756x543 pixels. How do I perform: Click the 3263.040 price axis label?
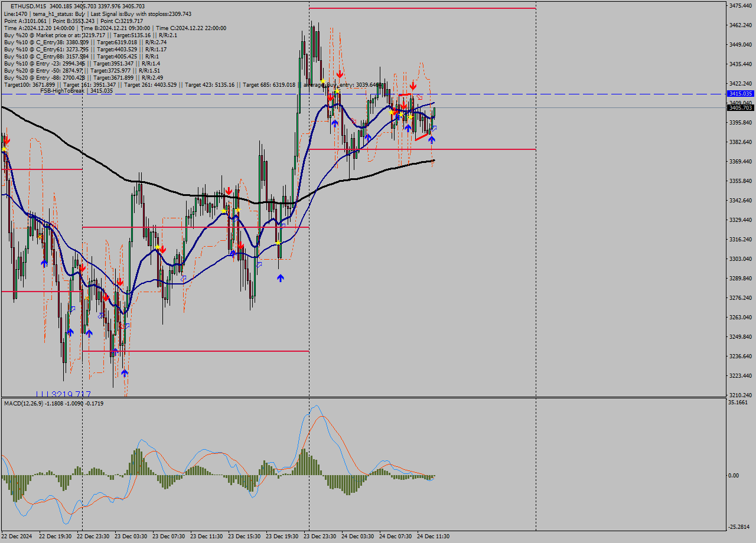point(741,317)
